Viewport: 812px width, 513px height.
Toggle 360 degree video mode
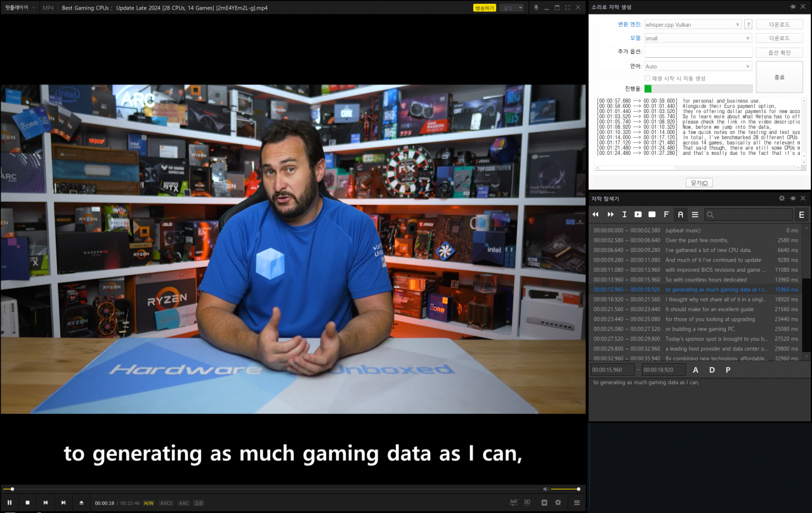click(x=514, y=502)
